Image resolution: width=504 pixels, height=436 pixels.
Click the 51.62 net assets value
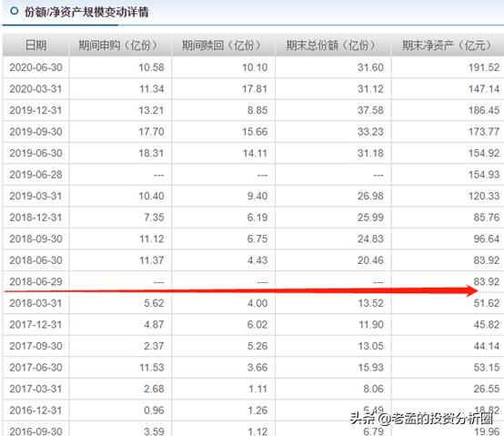[487, 303]
